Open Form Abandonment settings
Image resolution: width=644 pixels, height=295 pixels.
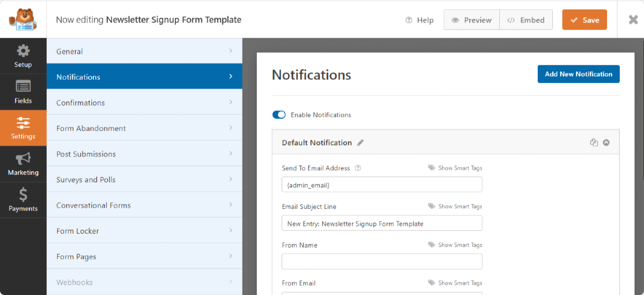pyautogui.click(x=145, y=128)
